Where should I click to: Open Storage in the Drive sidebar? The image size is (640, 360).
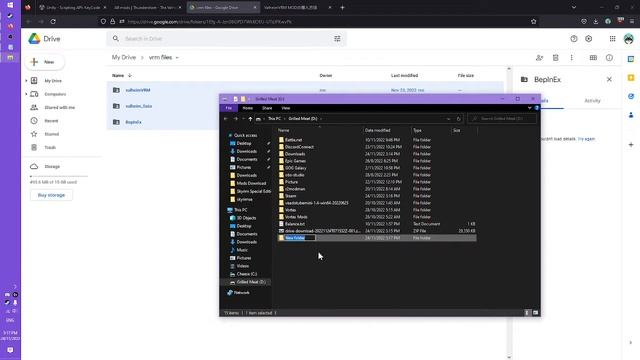(x=52, y=167)
